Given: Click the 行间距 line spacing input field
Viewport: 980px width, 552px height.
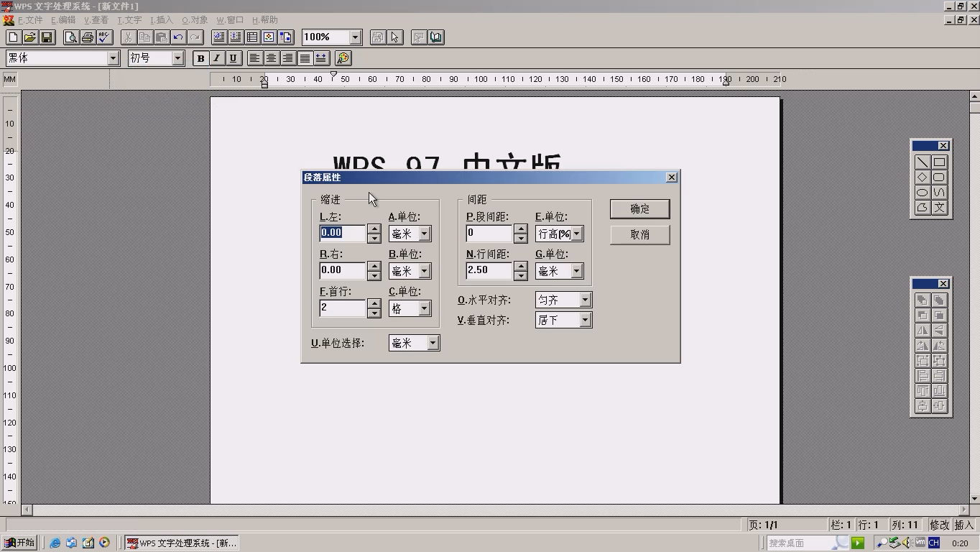Looking at the screenshot, I should point(489,270).
